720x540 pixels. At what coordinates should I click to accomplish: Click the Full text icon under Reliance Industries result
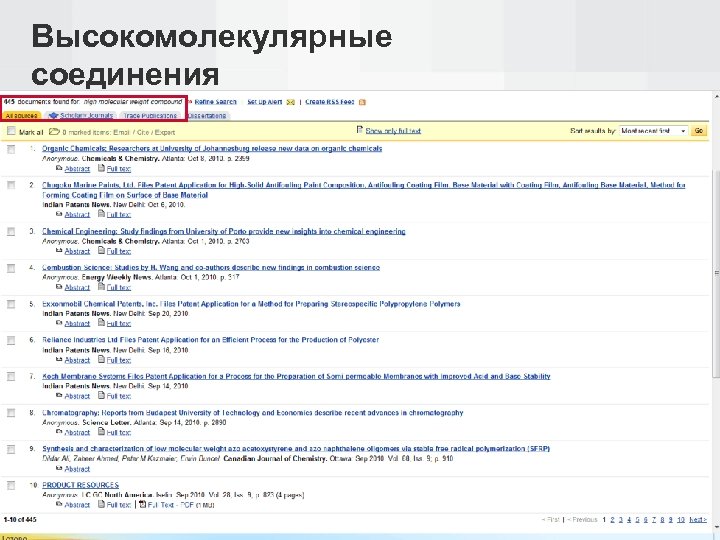101,360
